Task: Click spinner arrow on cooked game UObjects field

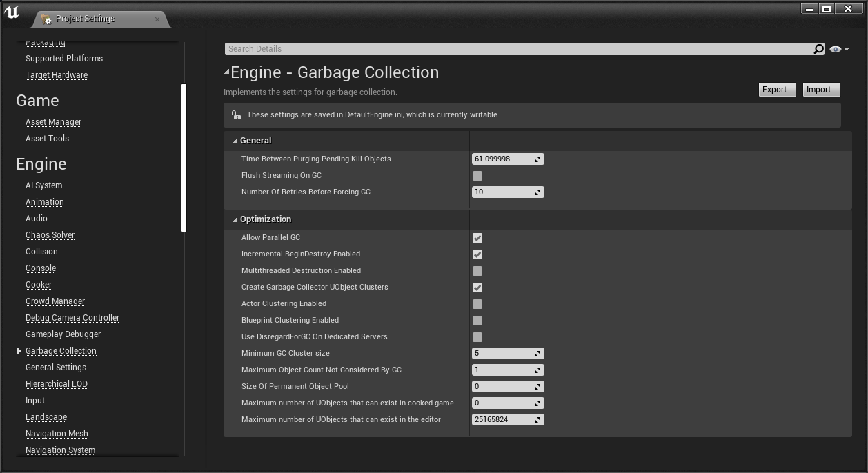Action: (x=537, y=403)
